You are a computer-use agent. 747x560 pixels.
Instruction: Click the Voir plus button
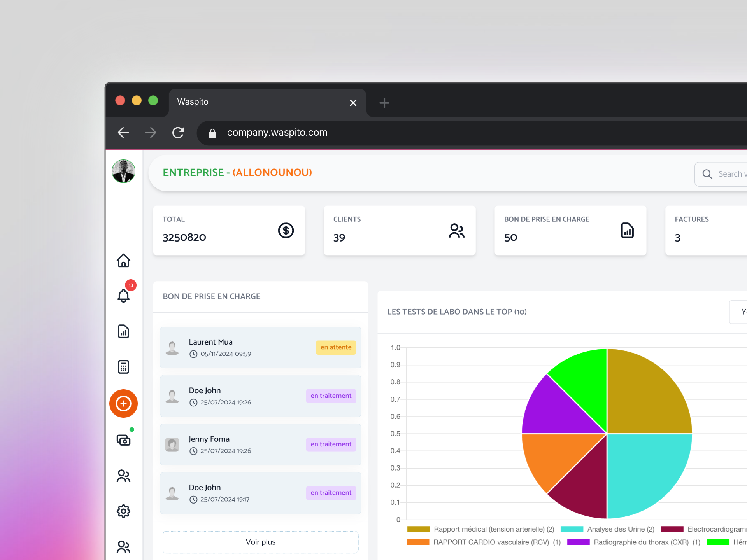pyautogui.click(x=260, y=542)
